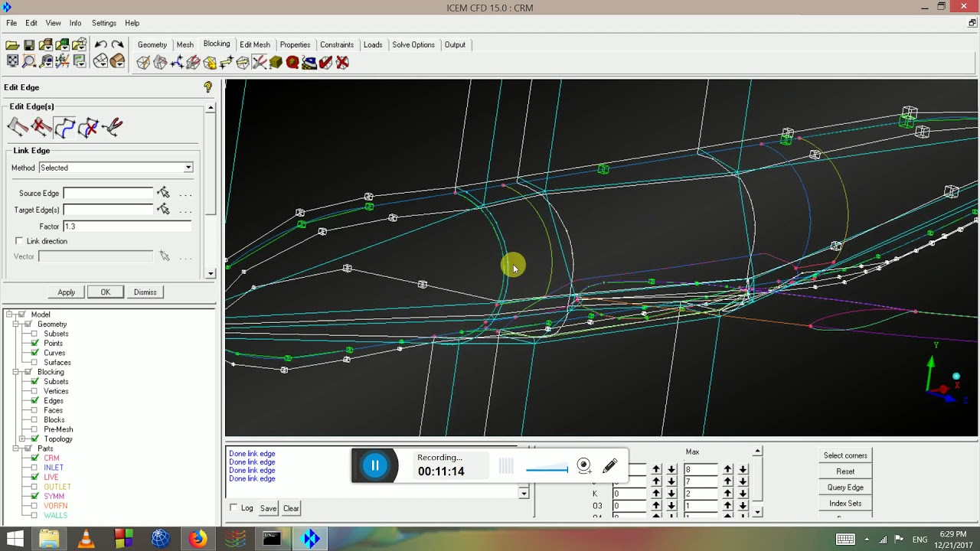This screenshot has height=551, width=980.
Task: Adjust the recorder volume slider
Action: pos(547,468)
